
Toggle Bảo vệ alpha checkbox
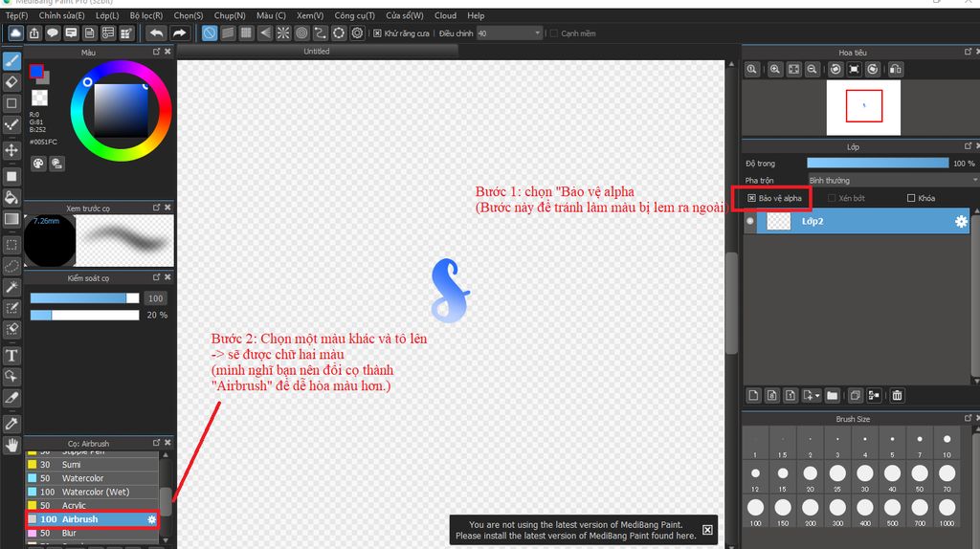[x=751, y=198]
